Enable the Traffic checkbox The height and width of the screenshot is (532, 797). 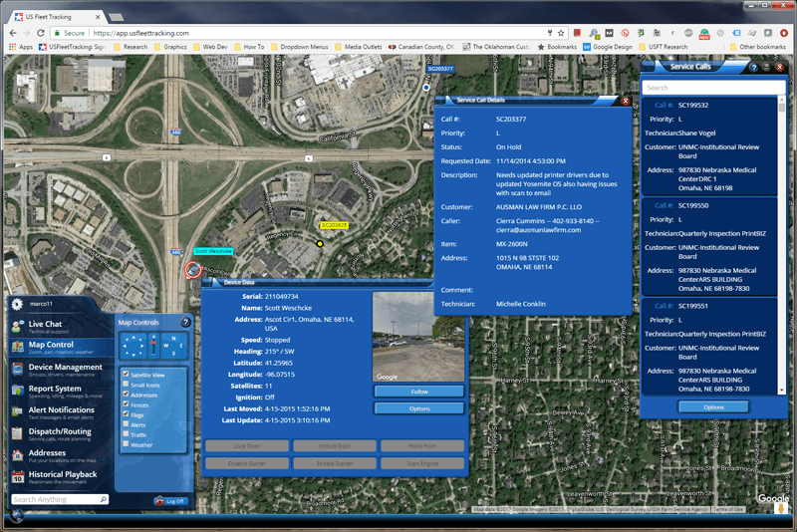(126, 434)
